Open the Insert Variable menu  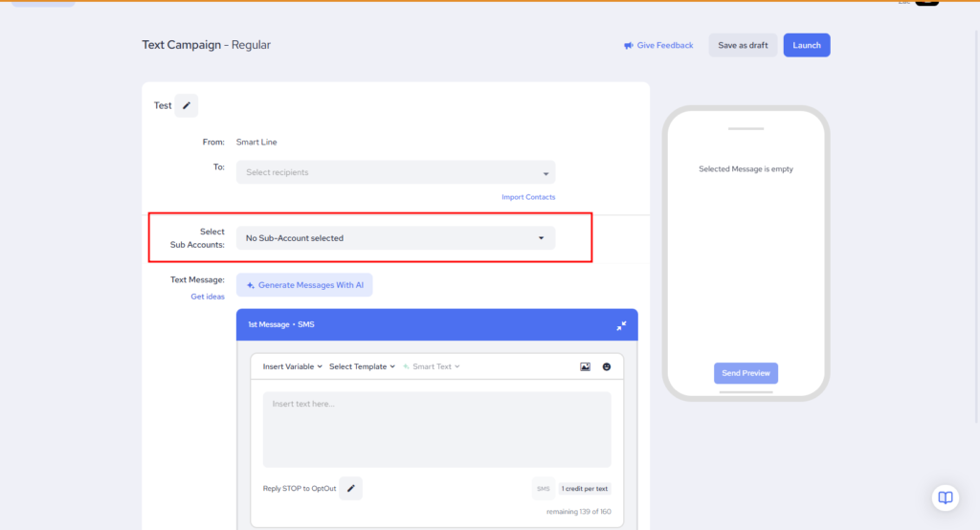click(292, 366)
